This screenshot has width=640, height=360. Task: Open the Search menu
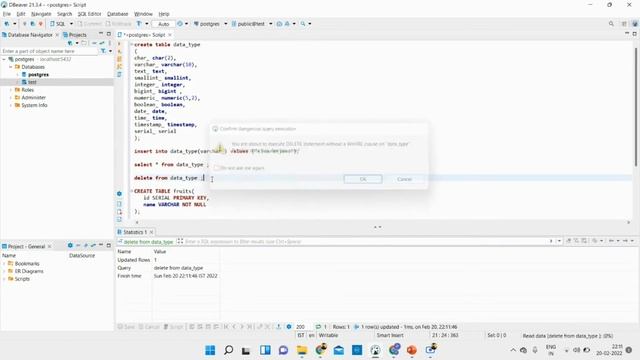point(64,14)
